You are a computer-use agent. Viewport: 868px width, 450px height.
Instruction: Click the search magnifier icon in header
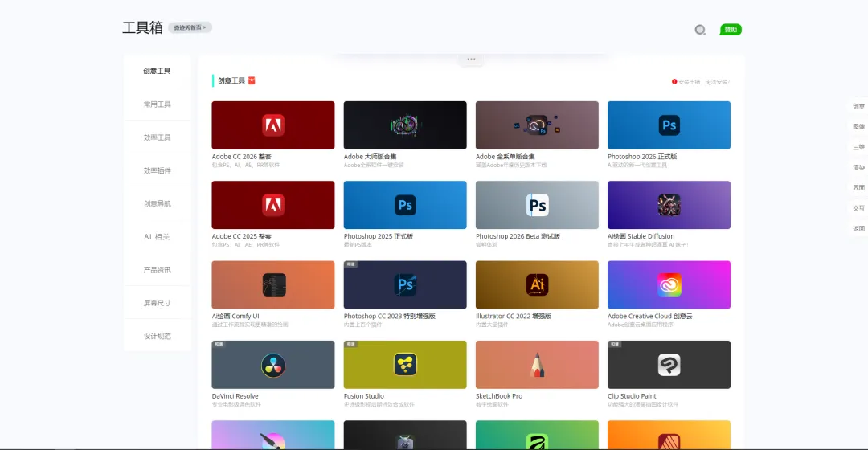[x=700, y=30]
